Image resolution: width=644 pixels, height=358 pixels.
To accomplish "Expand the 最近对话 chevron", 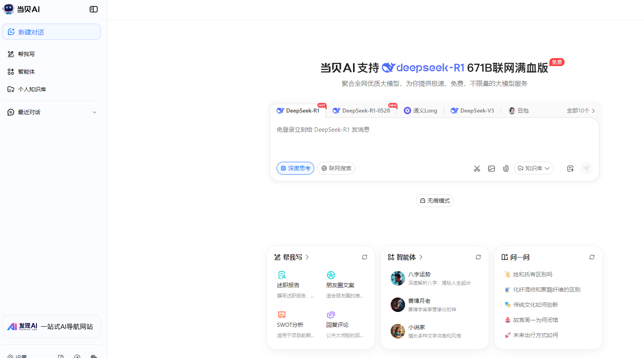I will point(94,112).
